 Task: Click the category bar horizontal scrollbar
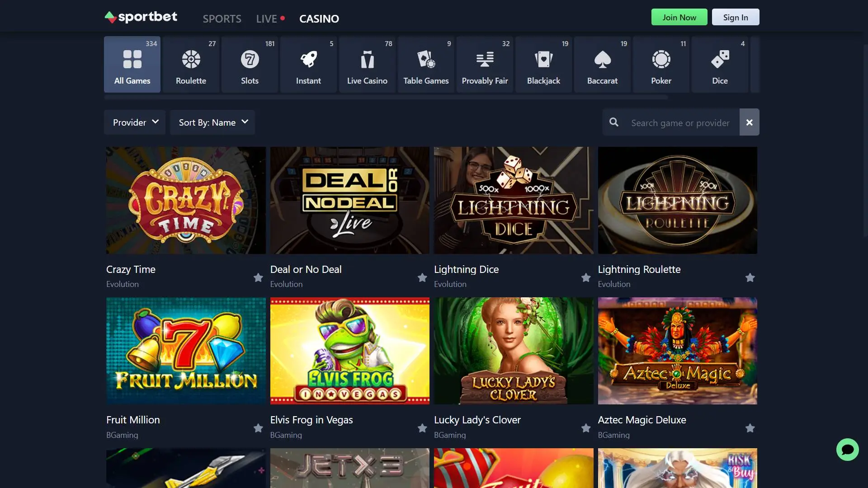[386, 97]
